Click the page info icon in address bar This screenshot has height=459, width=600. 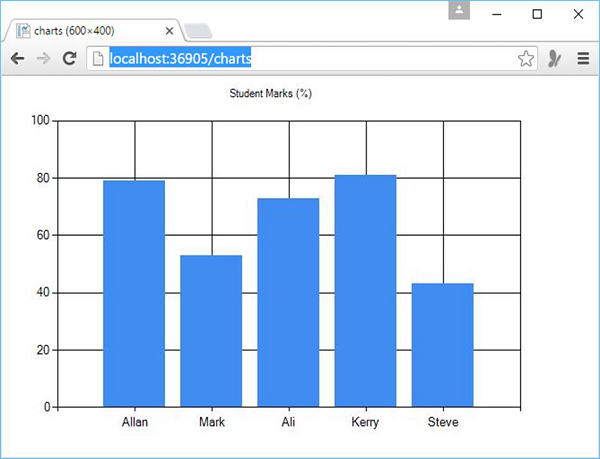tap(98, 59)
